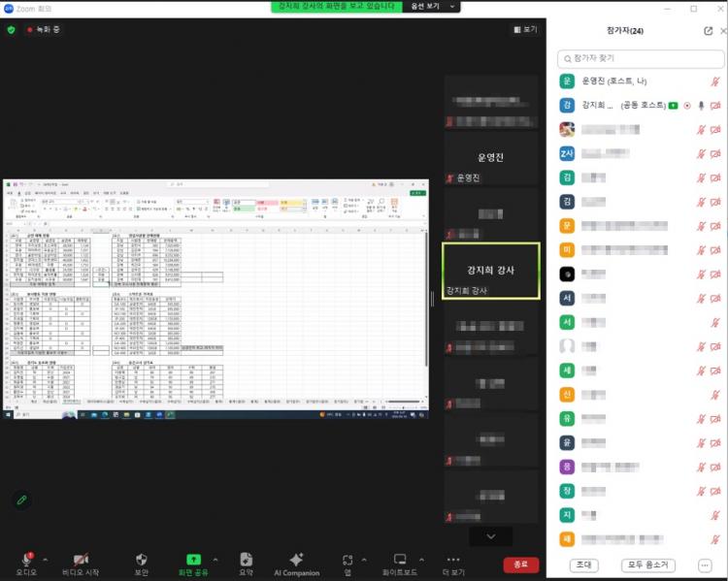Open the Whiteboard icon

point(399,560)
